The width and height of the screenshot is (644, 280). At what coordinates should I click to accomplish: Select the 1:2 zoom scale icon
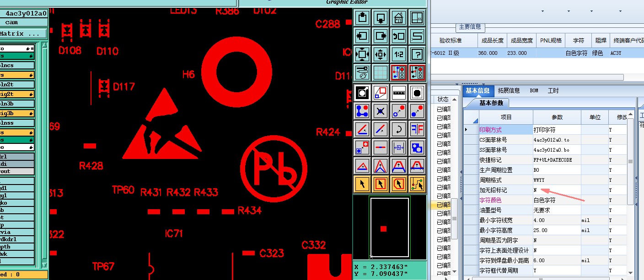tap(398, 54)
